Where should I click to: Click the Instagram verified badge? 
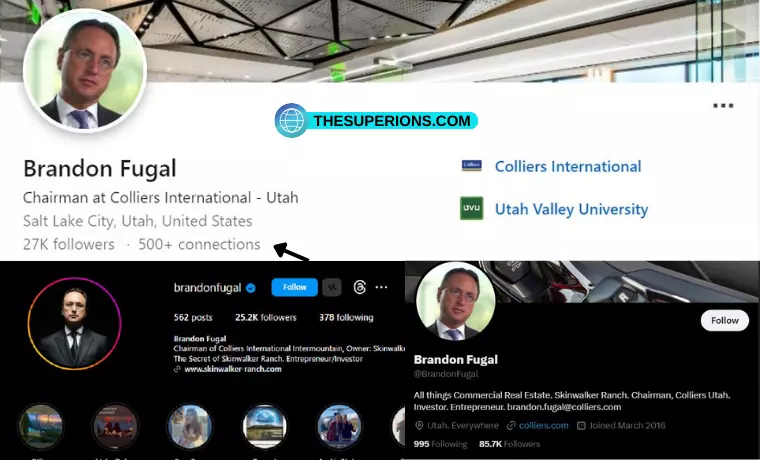[251, 288]
